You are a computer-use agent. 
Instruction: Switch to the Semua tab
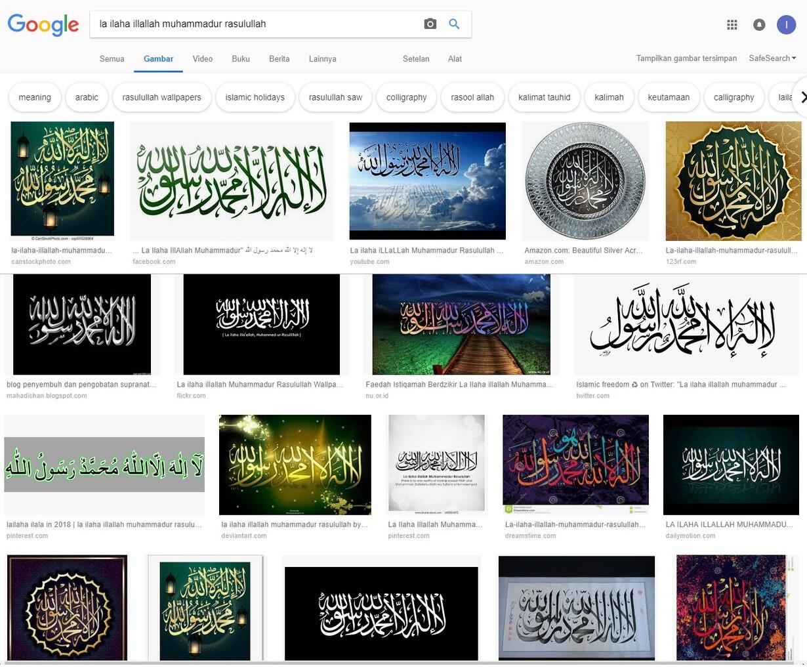pos(112,59)
